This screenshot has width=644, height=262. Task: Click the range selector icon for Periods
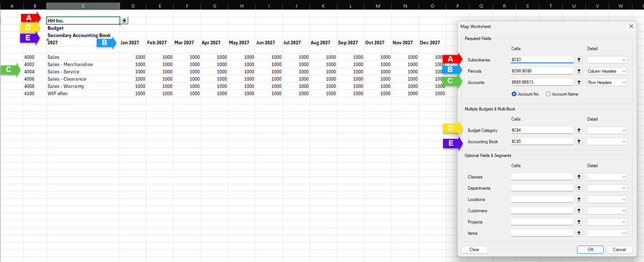coord(579,71)
